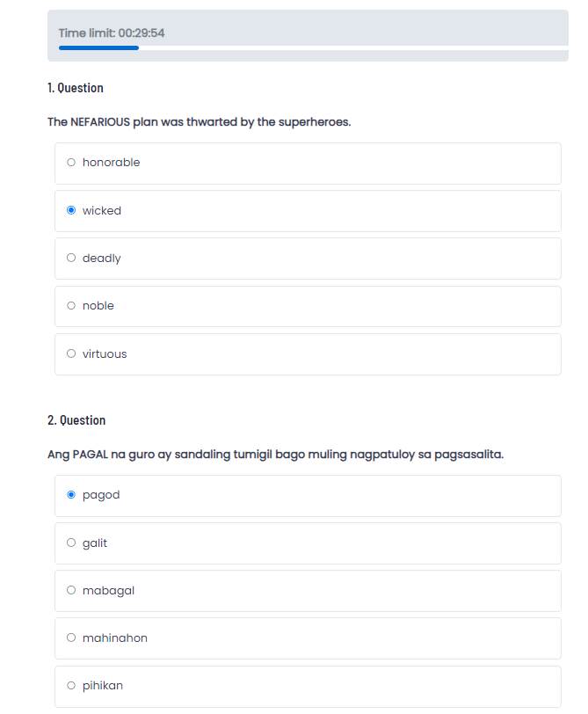Click the NEFARIOUS plan question sentence

pyautogui.click(x=200, y=122)
